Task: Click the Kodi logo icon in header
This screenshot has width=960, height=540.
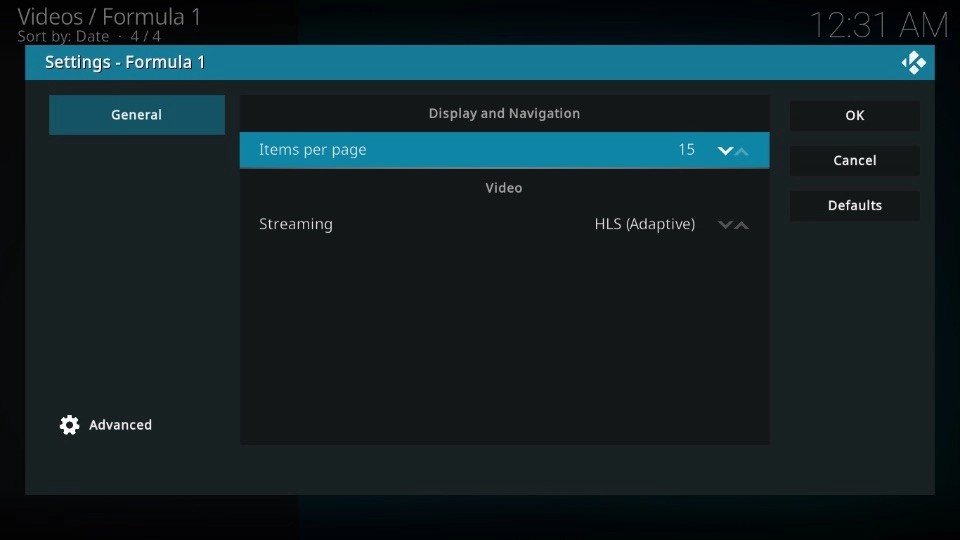Action: click(x=913, y=62)
